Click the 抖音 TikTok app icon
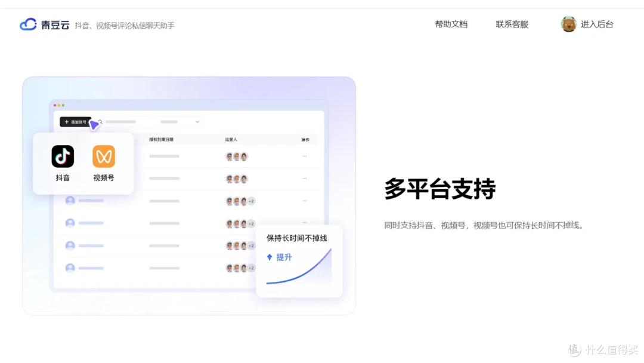The width and height of the screenshot is (644, 363). pyautogui.click(x=63, y=156)
